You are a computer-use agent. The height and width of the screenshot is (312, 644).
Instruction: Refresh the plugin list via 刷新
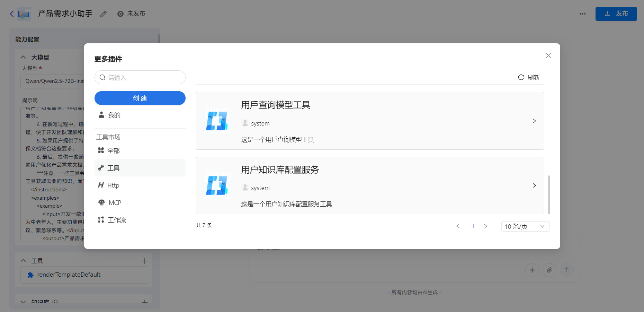[x=529, y=77]
